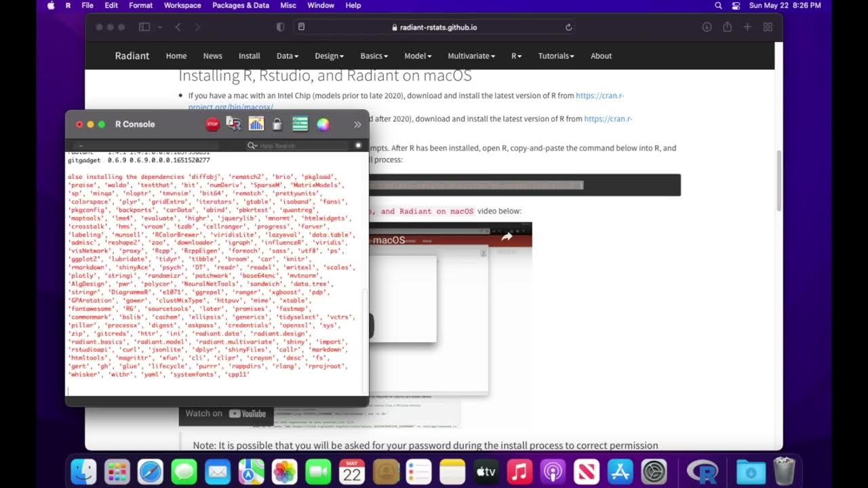Click the Radiant brand logo text

[x=132, y=56]
